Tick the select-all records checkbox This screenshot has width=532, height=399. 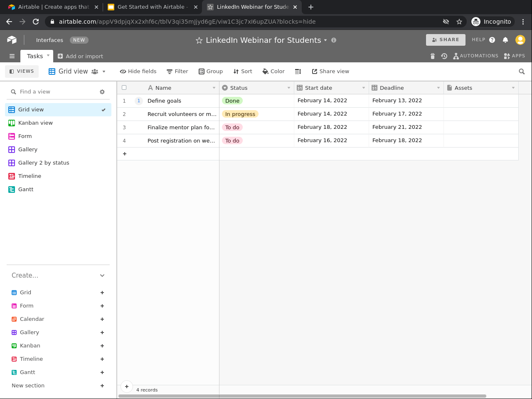click(x=124, y=88)
